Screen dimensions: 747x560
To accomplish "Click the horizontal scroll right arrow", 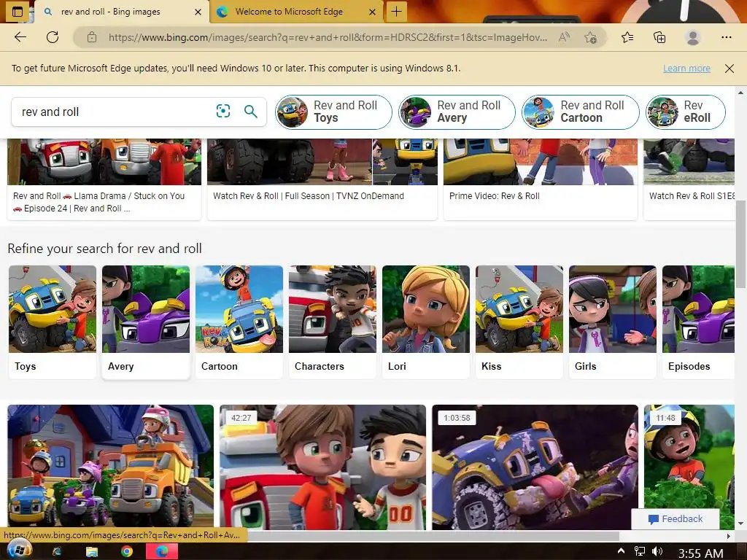I will pyautogui.click(x=729, y=536).
